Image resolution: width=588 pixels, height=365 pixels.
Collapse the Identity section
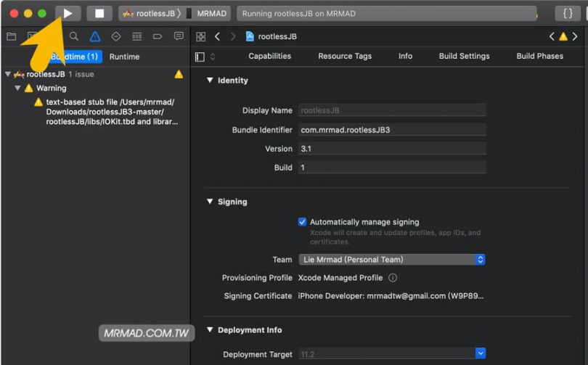(x=210, y=81)
